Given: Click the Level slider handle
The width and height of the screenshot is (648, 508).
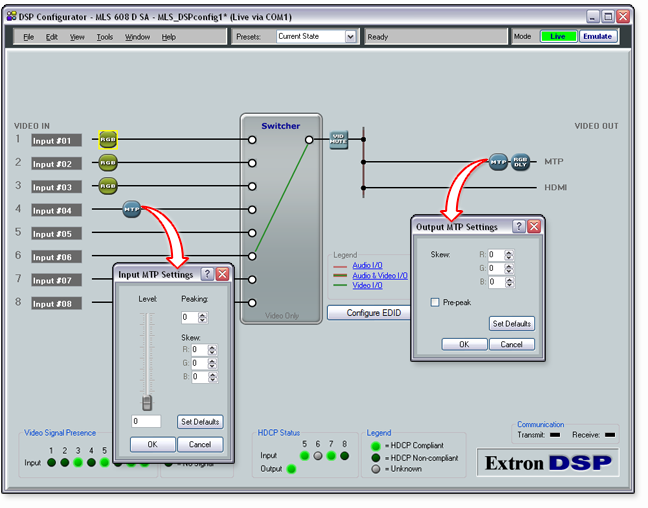Looking at the screenshot, I should pyautogui.click(x=147, y=401).
